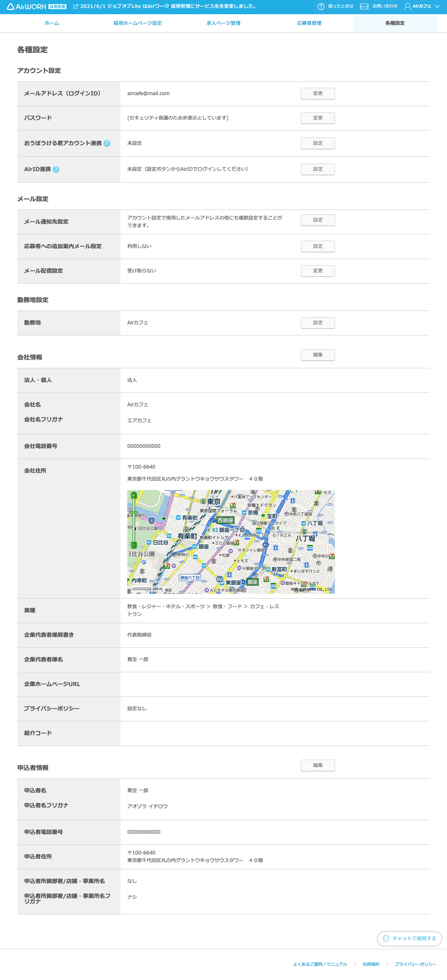Click the 東京 station icon on map
The width and height of the screenshot is (447, 980).
tap(203, 502)
